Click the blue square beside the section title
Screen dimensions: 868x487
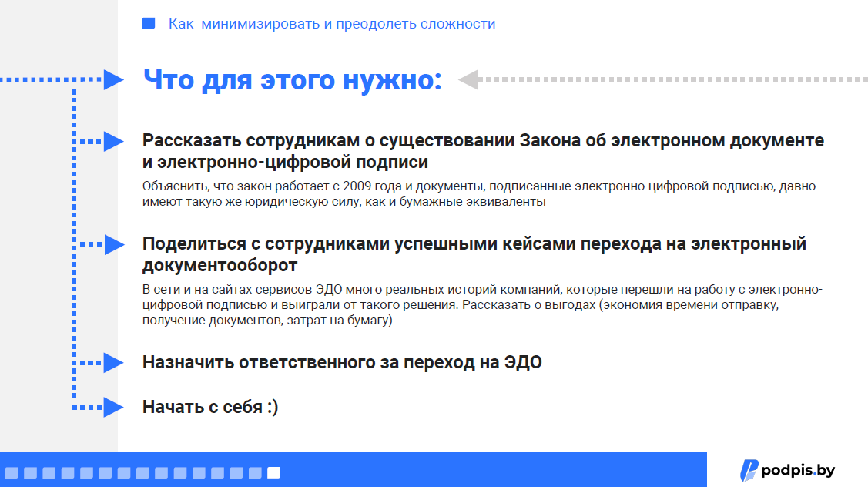pyautogui.click(x=149, y=23)
